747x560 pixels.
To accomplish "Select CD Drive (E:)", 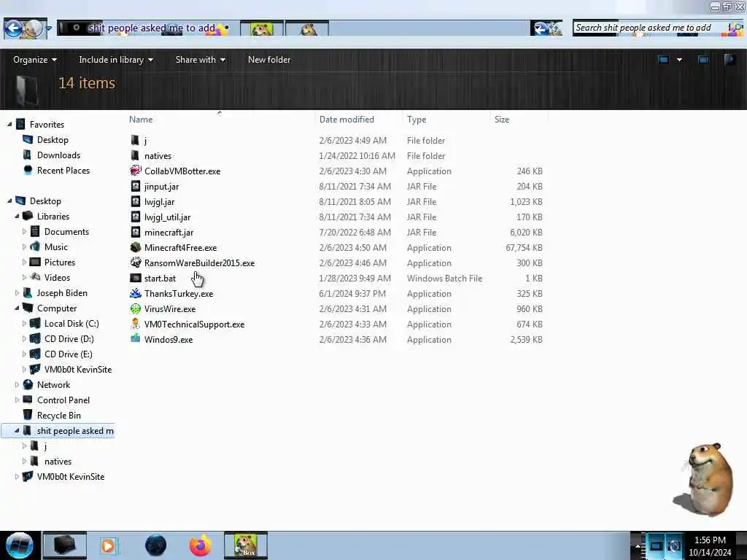I will tap(68, 354).
